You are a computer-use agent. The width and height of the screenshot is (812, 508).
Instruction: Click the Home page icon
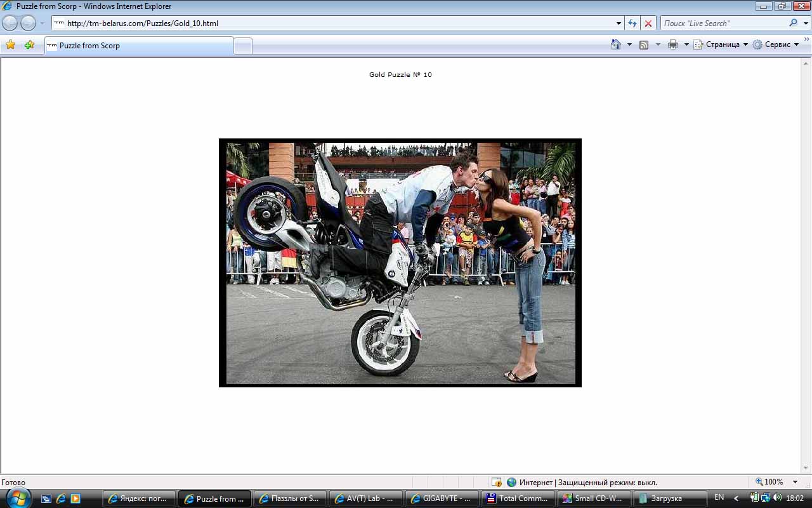pos(615,44)
